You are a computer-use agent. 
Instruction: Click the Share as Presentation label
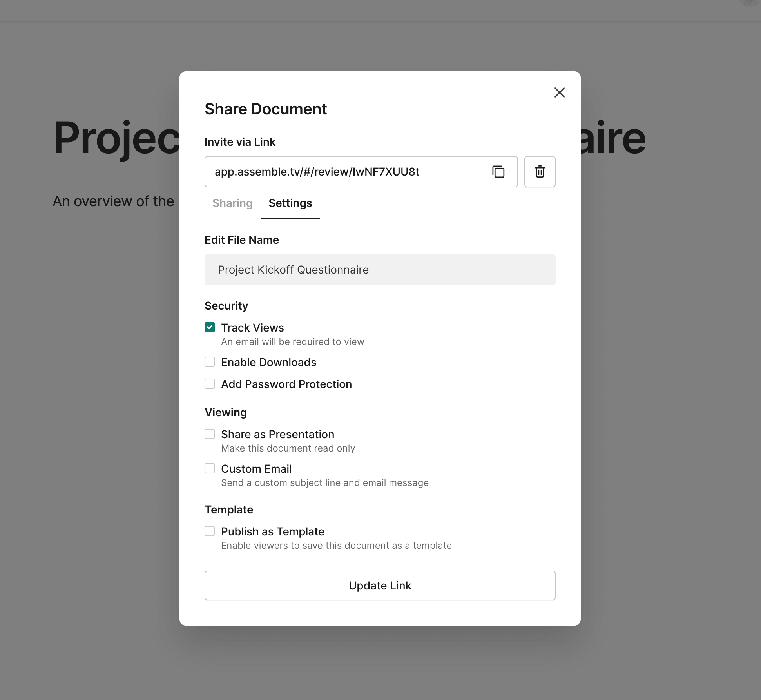(x=277, y=434)
